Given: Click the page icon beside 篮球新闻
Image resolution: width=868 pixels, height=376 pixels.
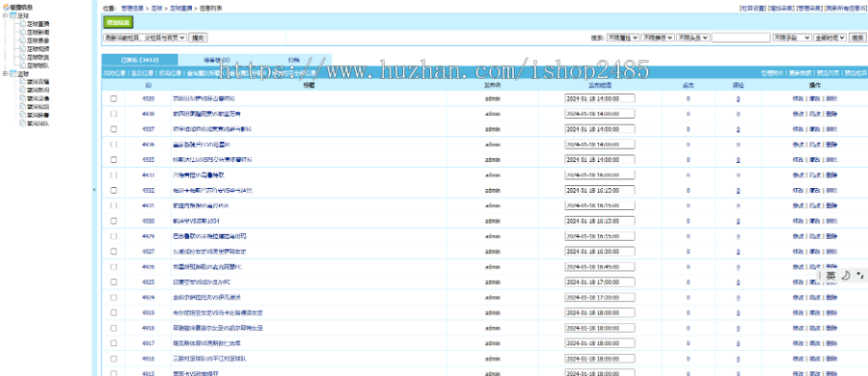Looking at the screenshot, I should click(22, 90).
